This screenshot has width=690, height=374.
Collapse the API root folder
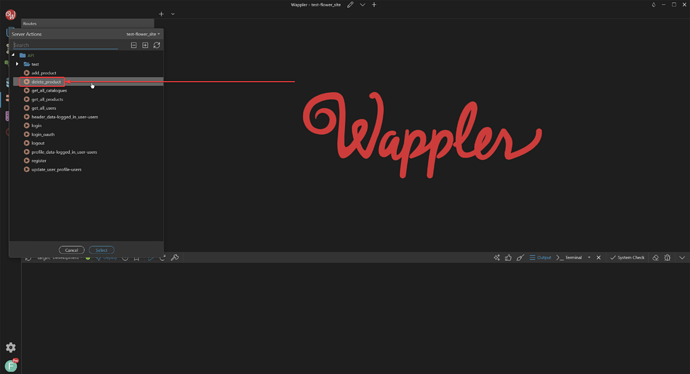[13, 55]
